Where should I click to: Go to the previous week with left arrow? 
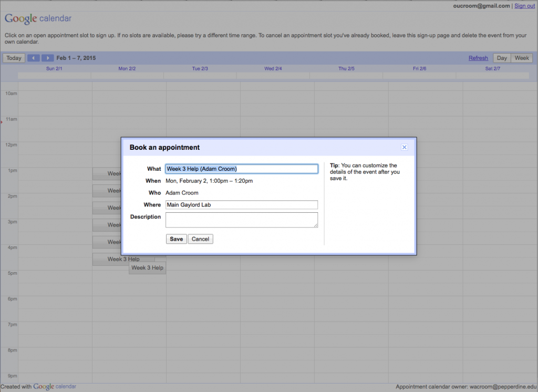click(33, 58)
